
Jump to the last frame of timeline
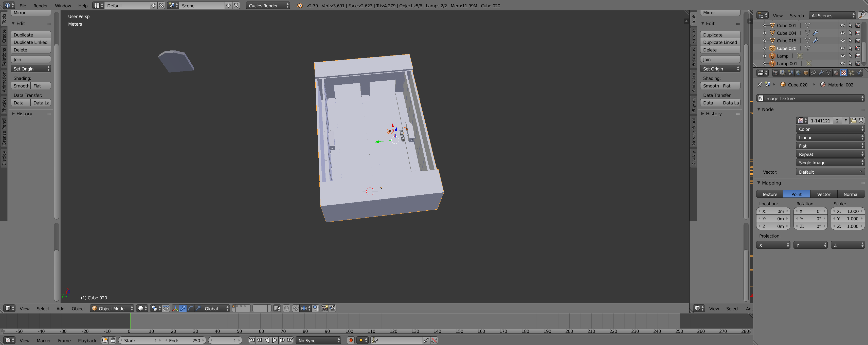pos(290,340)
